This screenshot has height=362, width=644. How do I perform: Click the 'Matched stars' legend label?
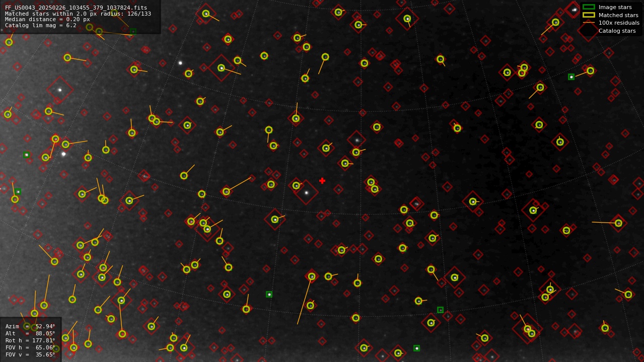coord(618,15)
